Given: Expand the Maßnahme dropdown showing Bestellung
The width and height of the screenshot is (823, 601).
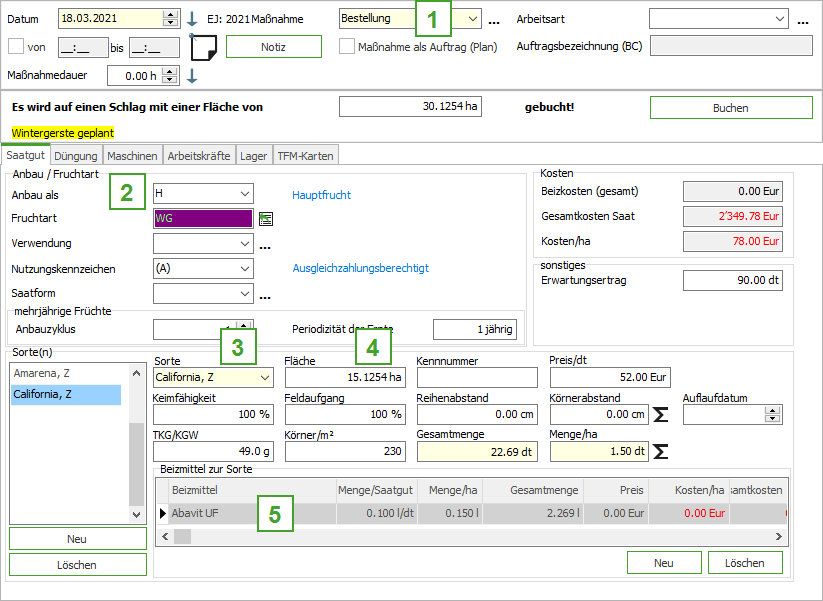Looking at the screenshot, I should click(472, 19).
